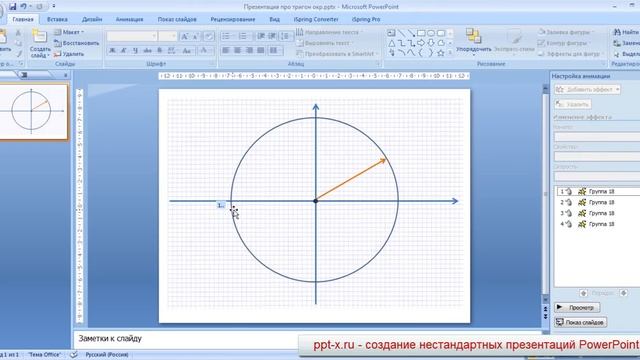Viewport: 640px width, 360px height.
Task: Justify the text alignment
Action: click(261, 50)
